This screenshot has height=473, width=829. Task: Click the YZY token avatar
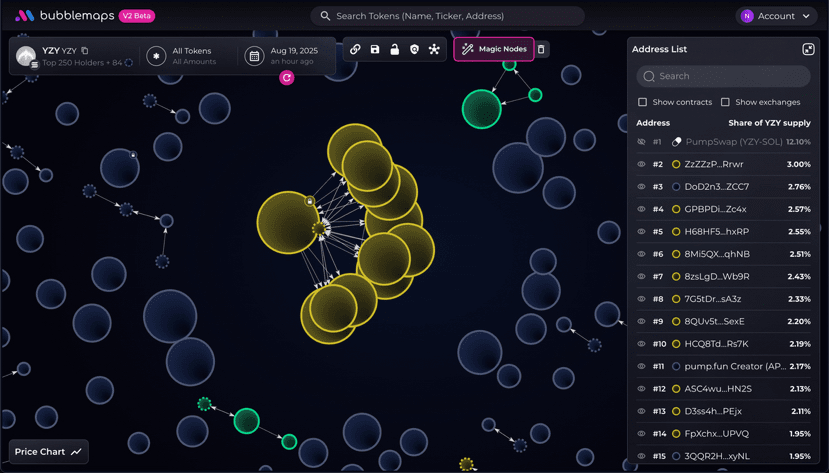tap(26, 56)
